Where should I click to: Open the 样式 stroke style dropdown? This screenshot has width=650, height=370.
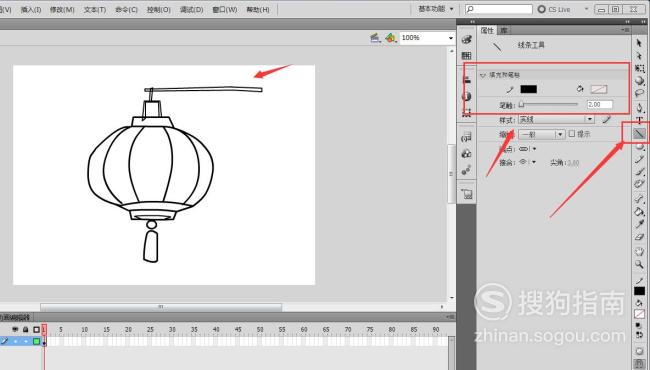[x=556, y=120]
